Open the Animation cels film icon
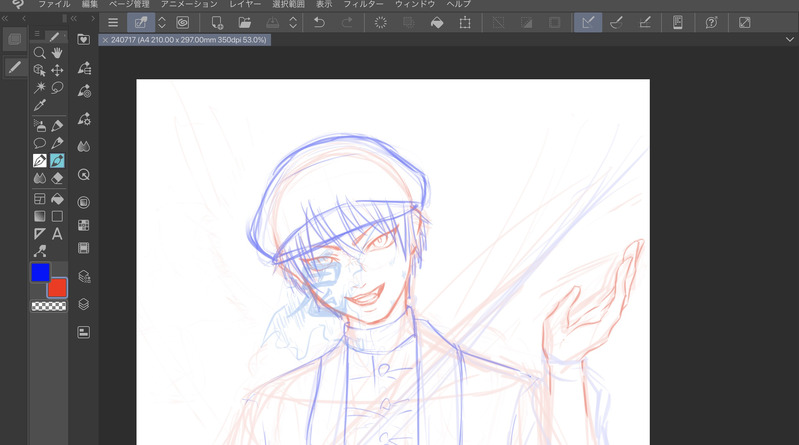Screen dimensions: 799x445 coord(84,248)
